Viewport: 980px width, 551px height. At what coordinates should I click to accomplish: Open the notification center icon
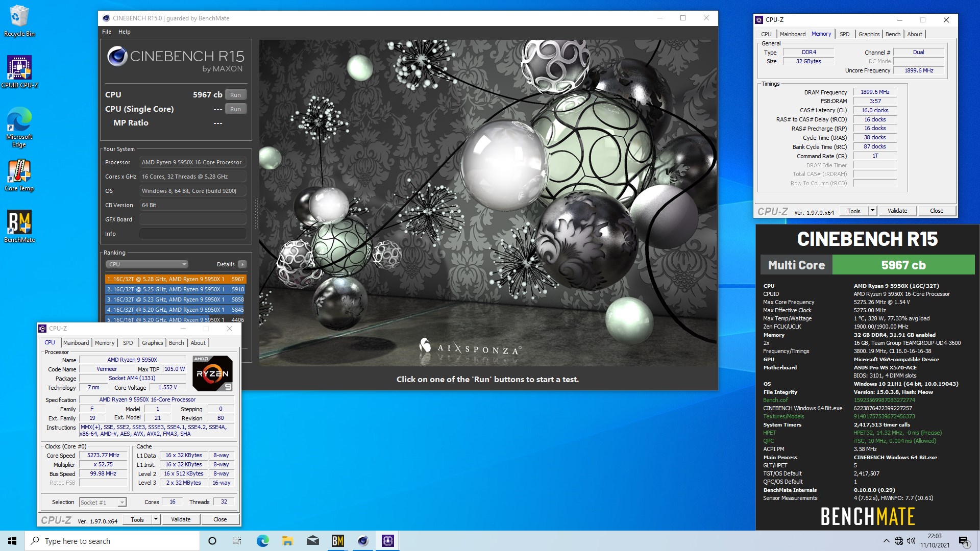coord(964,541)
